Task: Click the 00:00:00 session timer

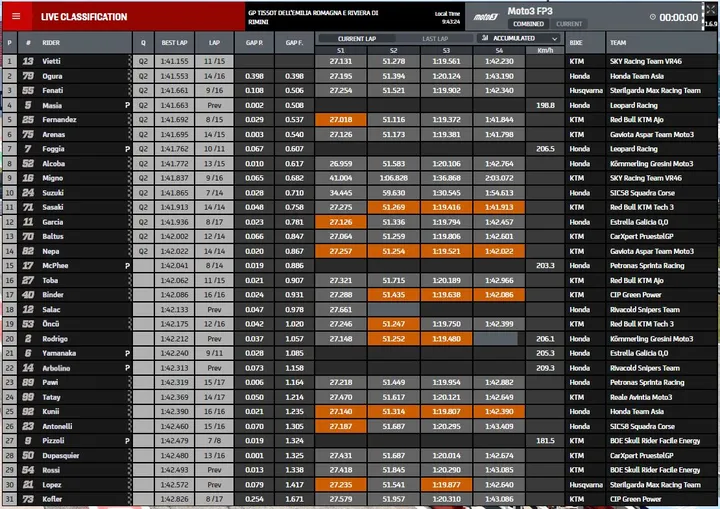Action: point(678,17)
